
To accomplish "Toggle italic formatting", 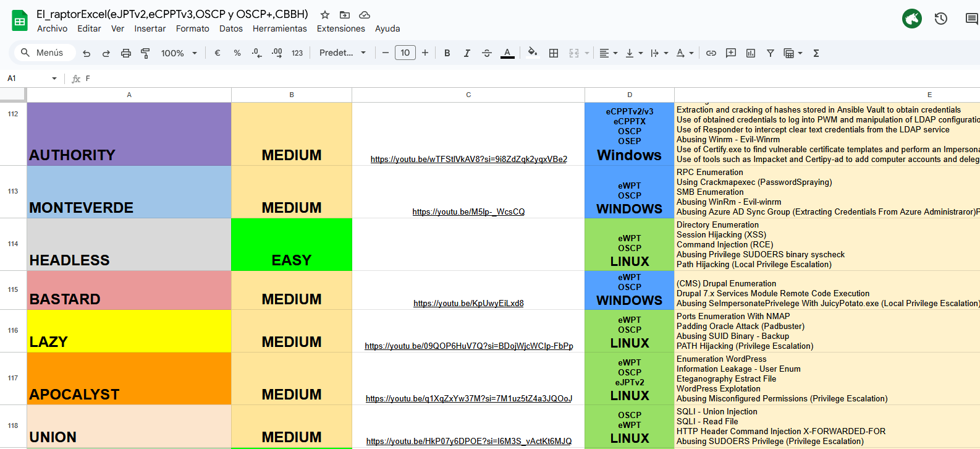I will [x=467, y=53].
